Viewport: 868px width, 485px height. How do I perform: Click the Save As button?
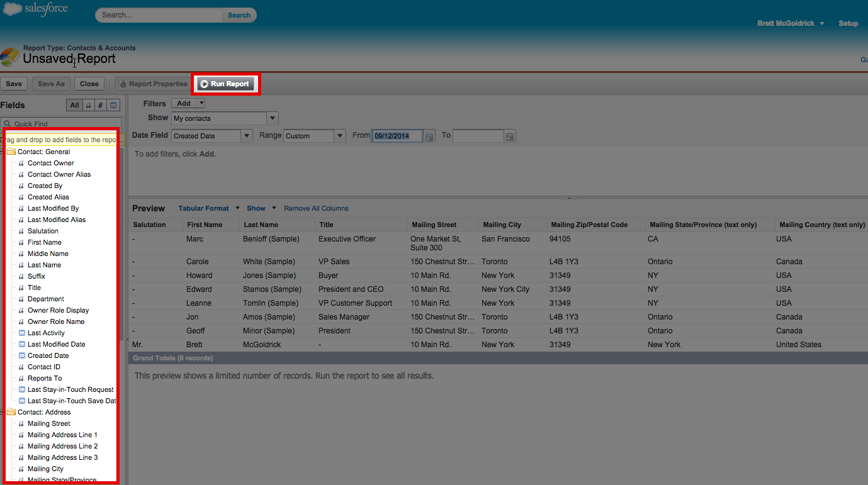[x=51, y=84]
